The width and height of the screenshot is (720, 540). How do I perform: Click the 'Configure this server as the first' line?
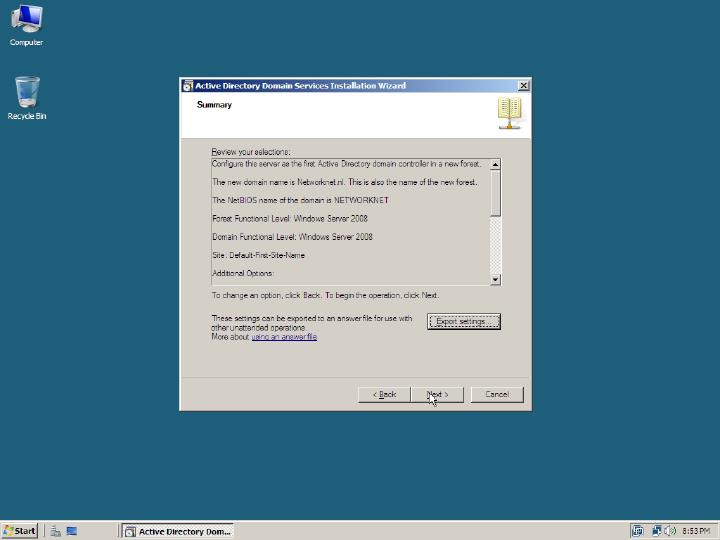coord(347,164)
